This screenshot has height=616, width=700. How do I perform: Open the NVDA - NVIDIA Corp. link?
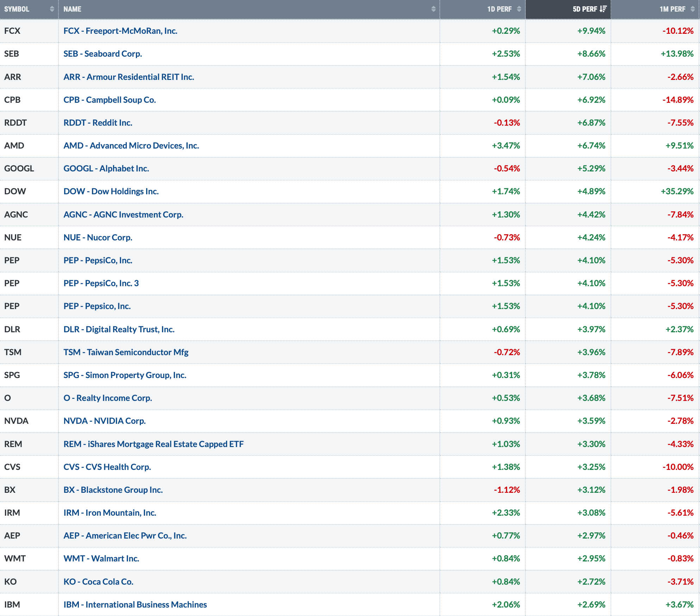104,421
